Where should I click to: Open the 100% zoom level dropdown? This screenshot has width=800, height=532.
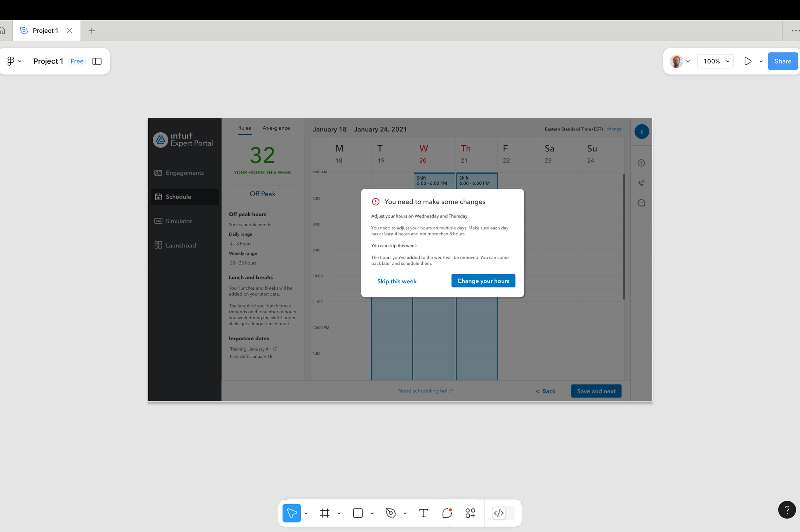pyautogui.click(x=715, y=61)
